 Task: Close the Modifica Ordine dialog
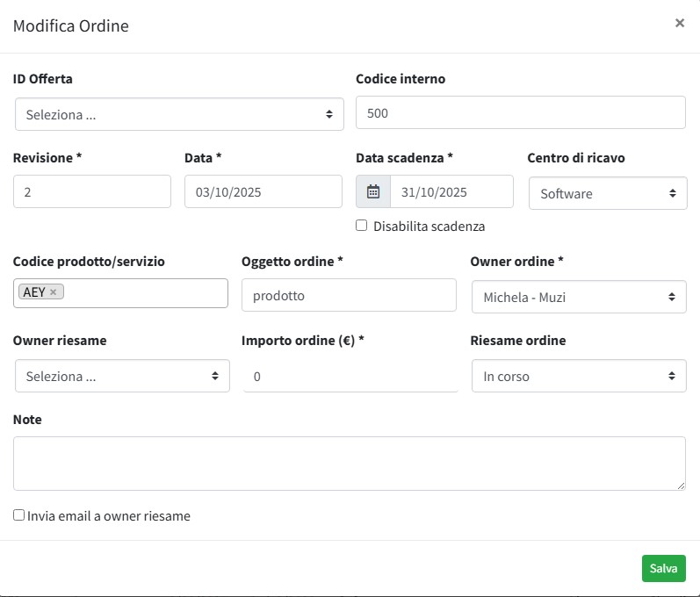679,24
